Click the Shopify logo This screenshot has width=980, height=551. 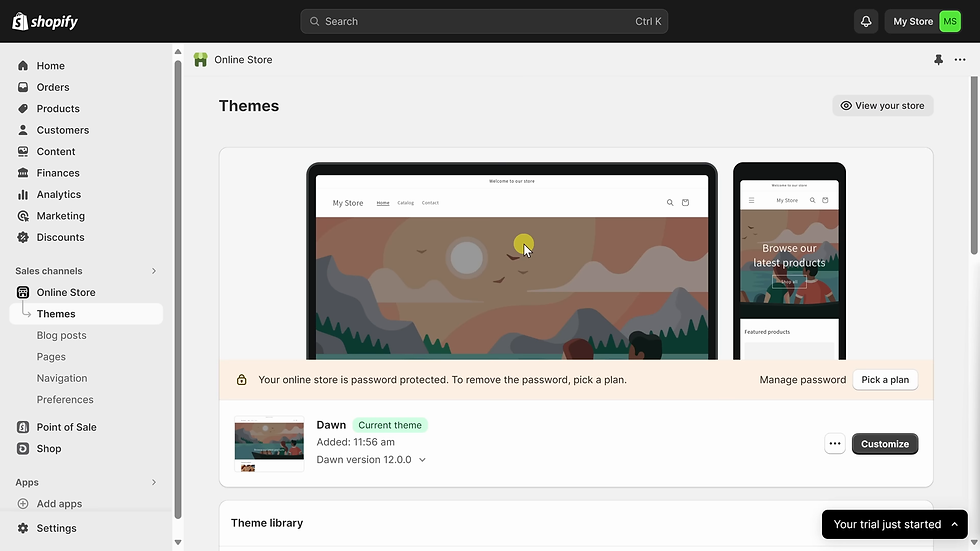coord(45,21)
